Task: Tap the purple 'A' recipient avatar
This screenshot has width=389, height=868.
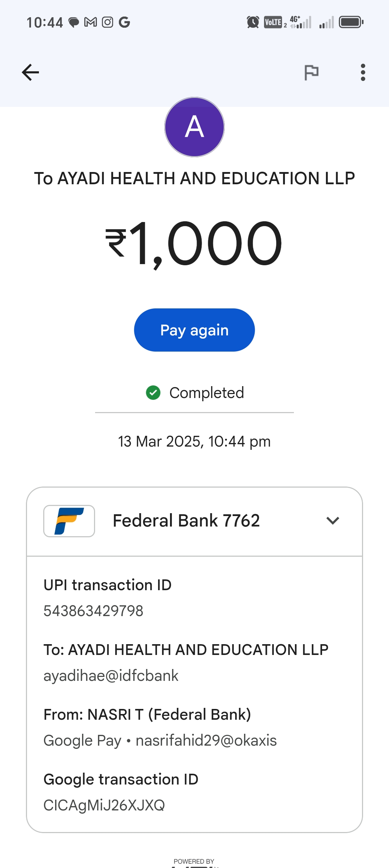Action: click(x=194, y=127)
